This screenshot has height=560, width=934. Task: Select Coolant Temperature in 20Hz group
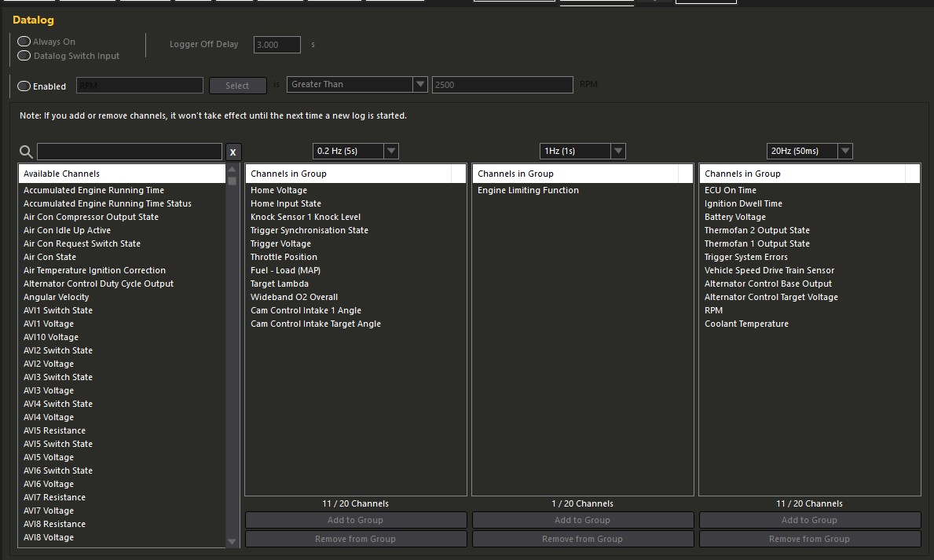tap(746, 324)
